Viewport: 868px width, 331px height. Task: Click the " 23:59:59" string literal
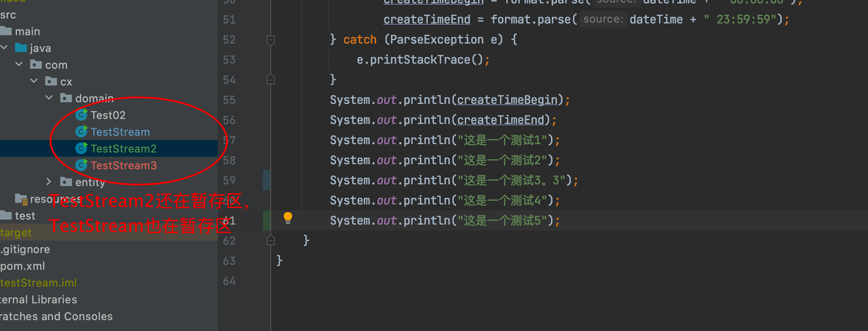740,20
